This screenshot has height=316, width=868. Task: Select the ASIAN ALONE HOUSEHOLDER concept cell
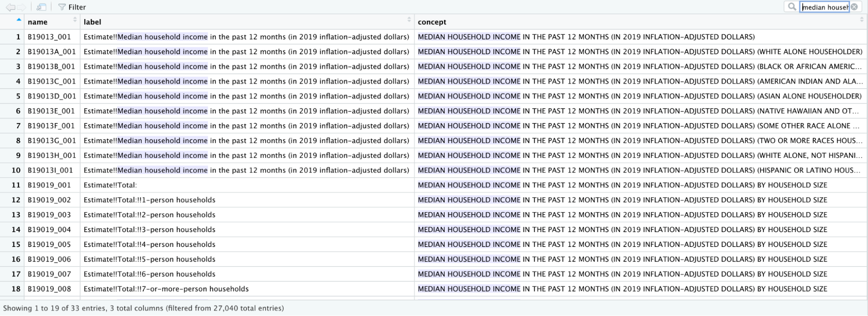[x=639, y=96]
